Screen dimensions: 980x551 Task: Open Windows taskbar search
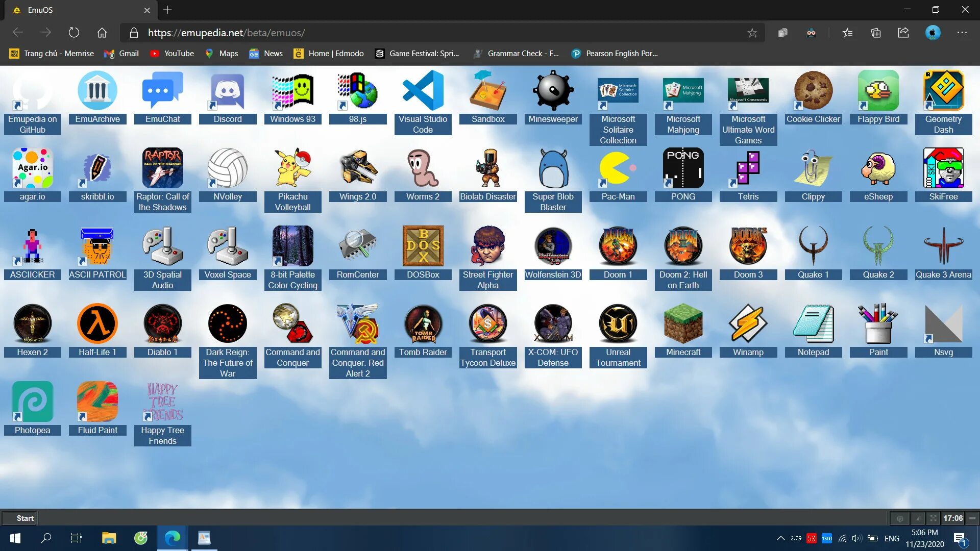46,538
